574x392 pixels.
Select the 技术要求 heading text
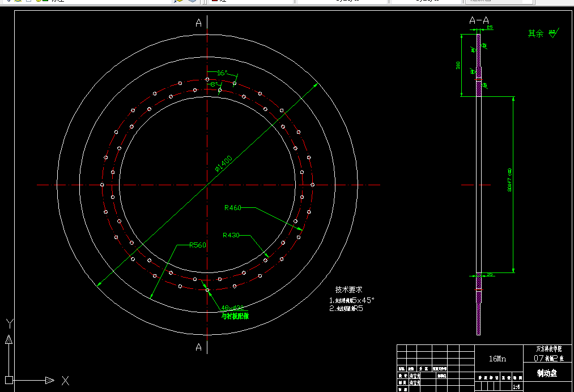pyautogui.click(x=348, y=289)
